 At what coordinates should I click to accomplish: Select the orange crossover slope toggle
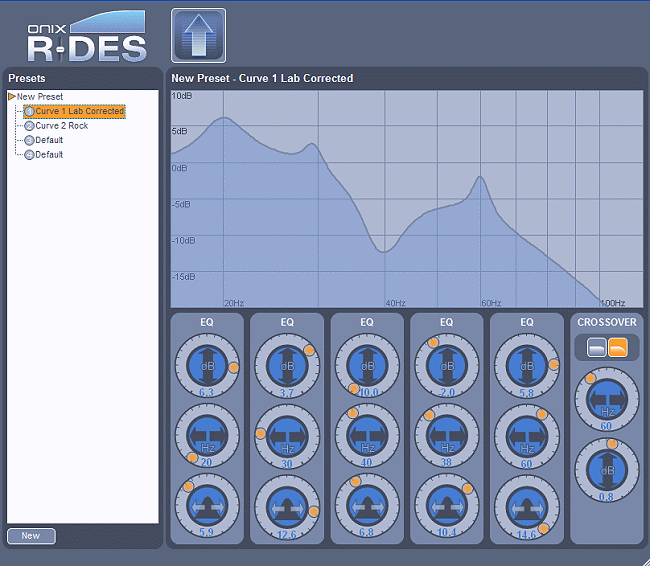tap(618, 347)
